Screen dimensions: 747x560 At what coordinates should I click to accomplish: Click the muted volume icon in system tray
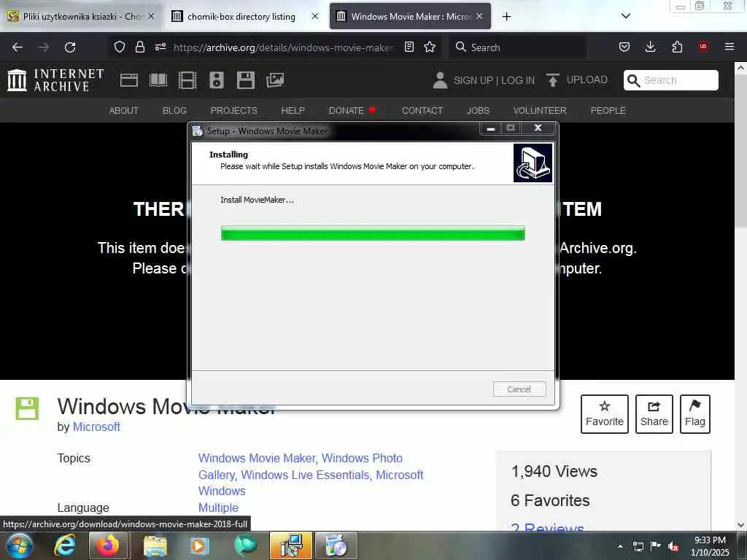tap(673, 546)
